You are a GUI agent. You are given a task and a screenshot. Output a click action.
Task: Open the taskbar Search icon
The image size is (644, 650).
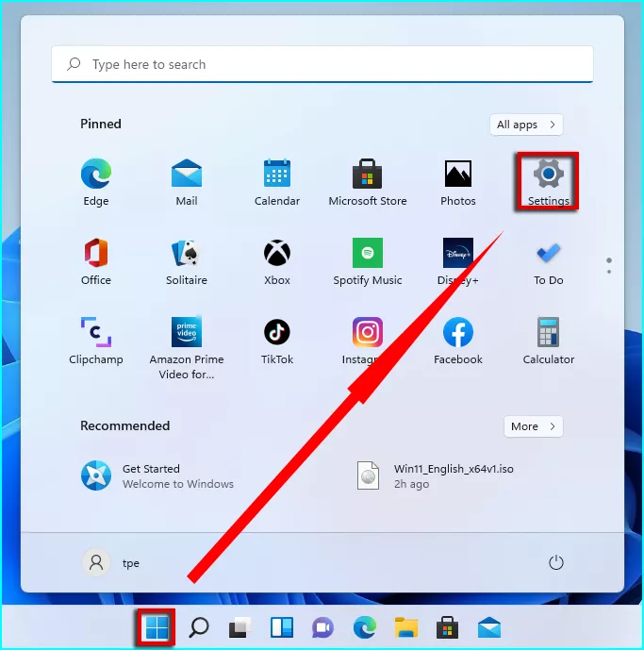199,627
